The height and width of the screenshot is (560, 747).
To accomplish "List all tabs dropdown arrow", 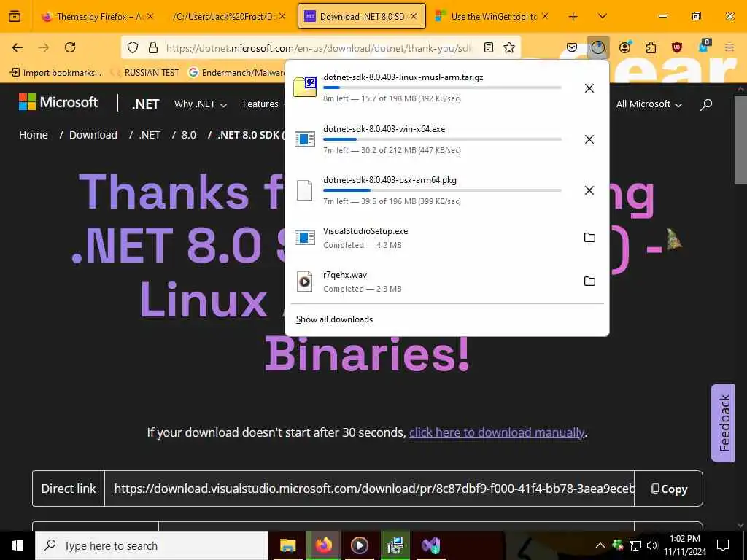I will click(x=602, y=16).
